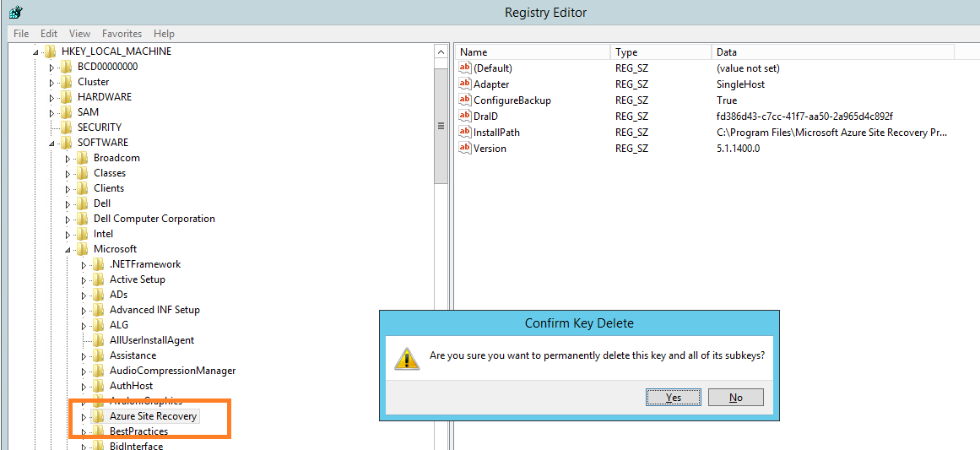Click the AllUserInstallAgent folder icon

point(98,340)
